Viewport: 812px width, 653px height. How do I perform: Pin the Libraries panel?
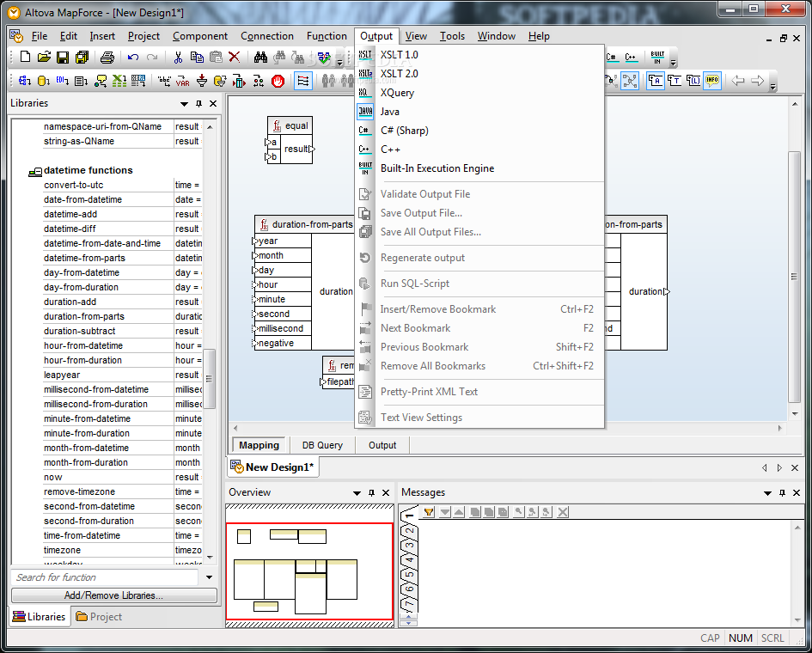(198, 104)
